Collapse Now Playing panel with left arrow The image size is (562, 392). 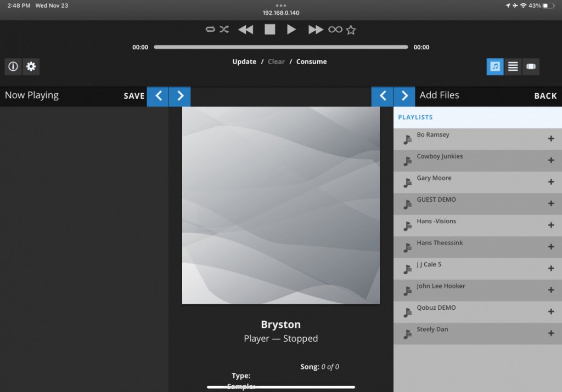158,96
